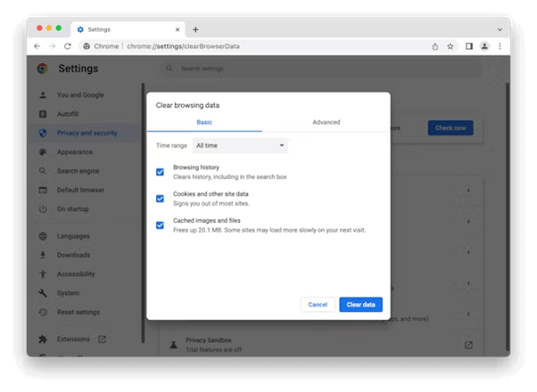Open Accessibility settings section
This screenshot has width=537, height=392.
[76, 274]
